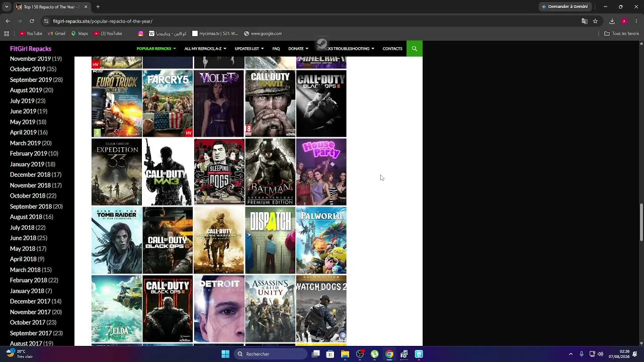Open the Chrome profile avatar
Image resolution: width=644 pixels, height=362 pixels.
pyautogui.click(x=624, y=21)
